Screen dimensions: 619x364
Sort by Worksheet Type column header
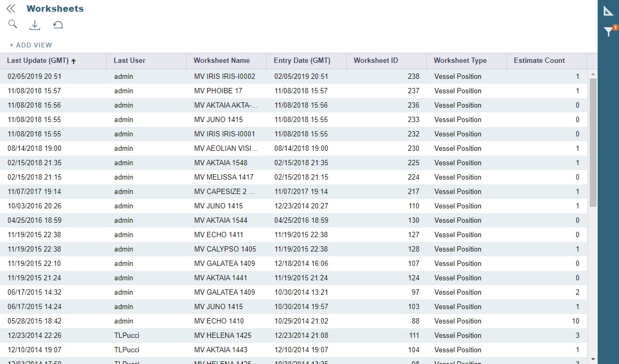(x=460, y=61)
